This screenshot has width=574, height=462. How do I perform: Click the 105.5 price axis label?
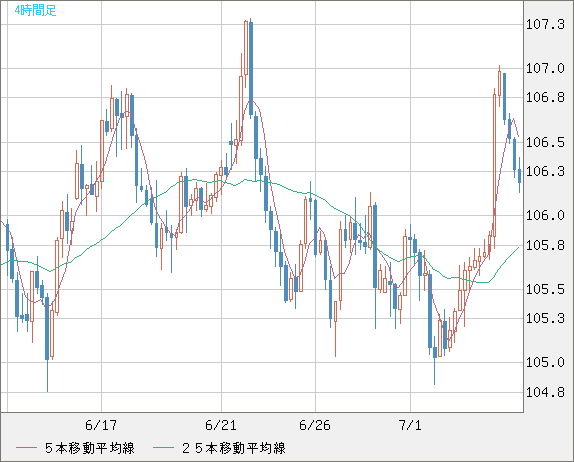545,289
